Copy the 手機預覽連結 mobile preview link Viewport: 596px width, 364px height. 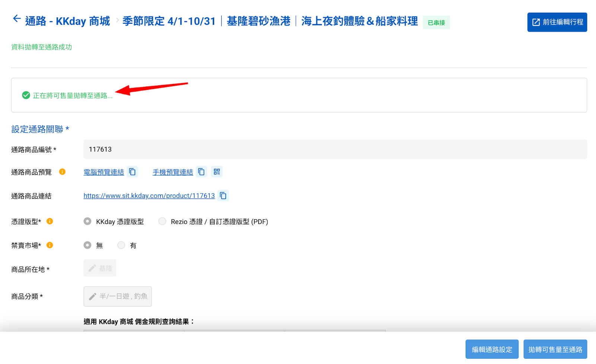[202, 172]
